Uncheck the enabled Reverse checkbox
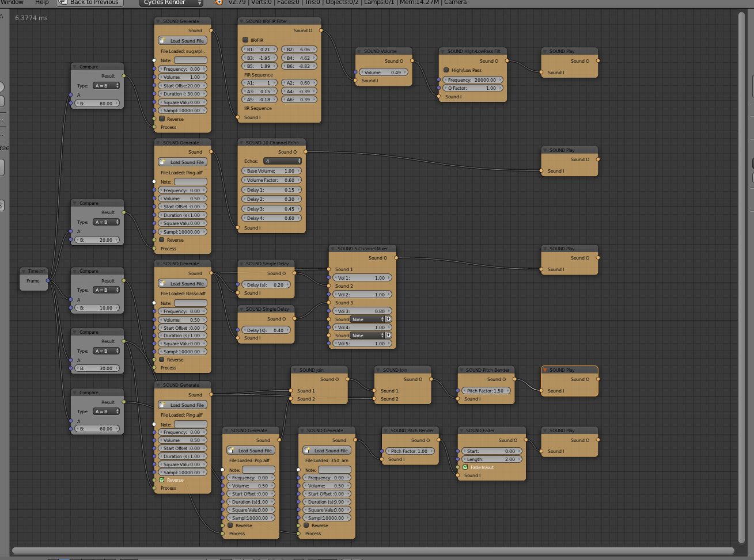 tap(162, 480)
